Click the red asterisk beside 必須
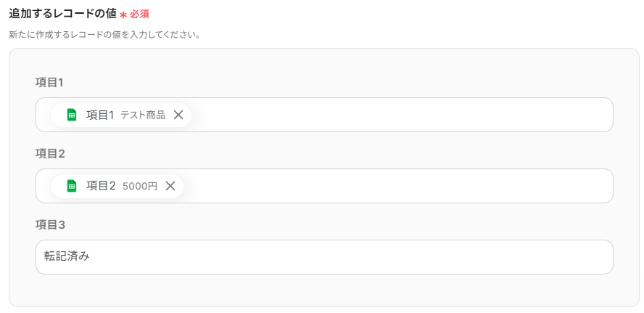Viewport: 644px width, 313px height. point(123,15)
